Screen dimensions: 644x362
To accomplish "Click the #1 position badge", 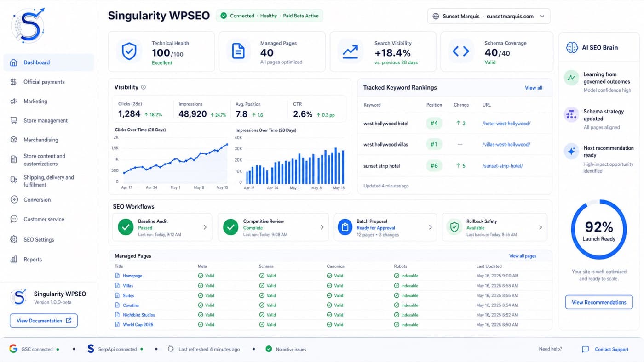I will [434, 144].
